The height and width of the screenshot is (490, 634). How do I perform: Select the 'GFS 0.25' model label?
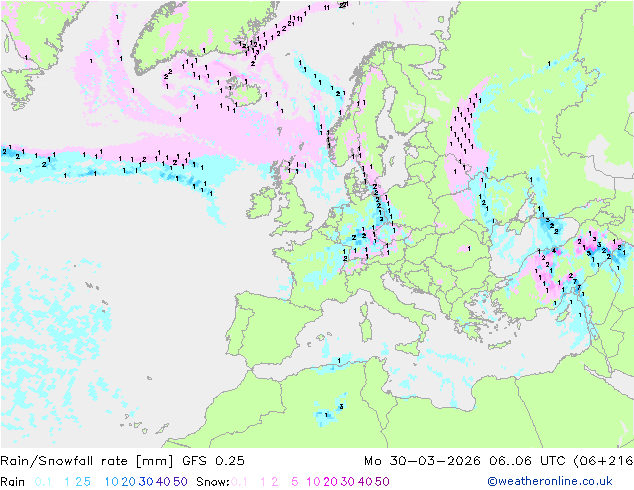coord(213,460)
